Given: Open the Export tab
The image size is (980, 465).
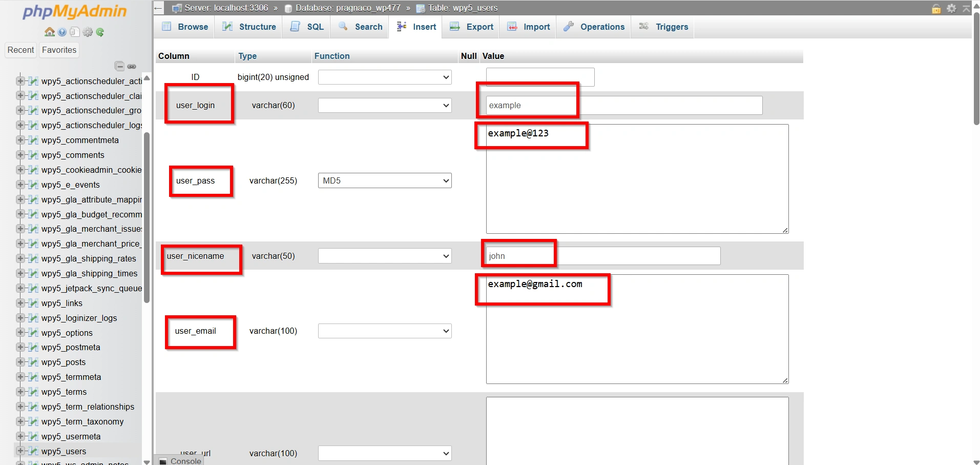Looking at the screenshot, I should click(471, 27).
